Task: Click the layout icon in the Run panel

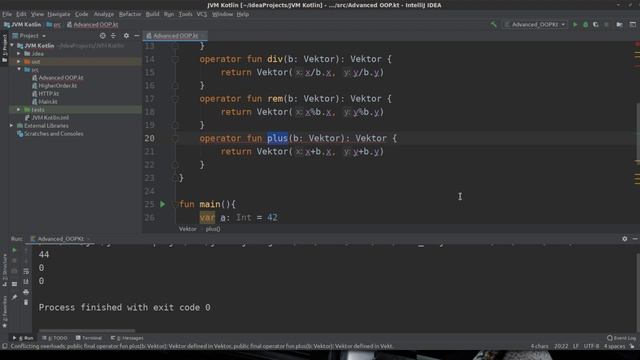Action: click(14, 284)
